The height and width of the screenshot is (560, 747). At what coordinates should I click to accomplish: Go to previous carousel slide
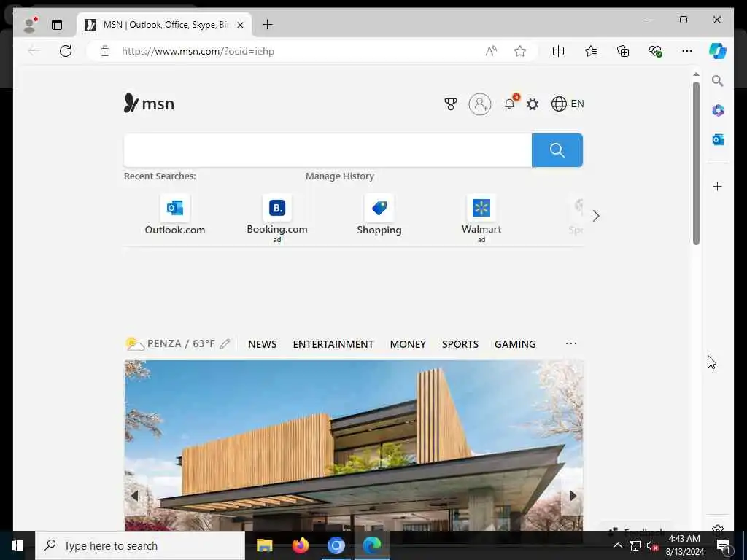point(135,496)
